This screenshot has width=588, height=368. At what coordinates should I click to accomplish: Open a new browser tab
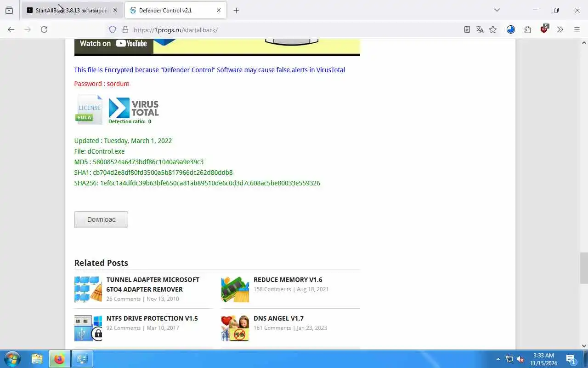[x=236, y=10]
